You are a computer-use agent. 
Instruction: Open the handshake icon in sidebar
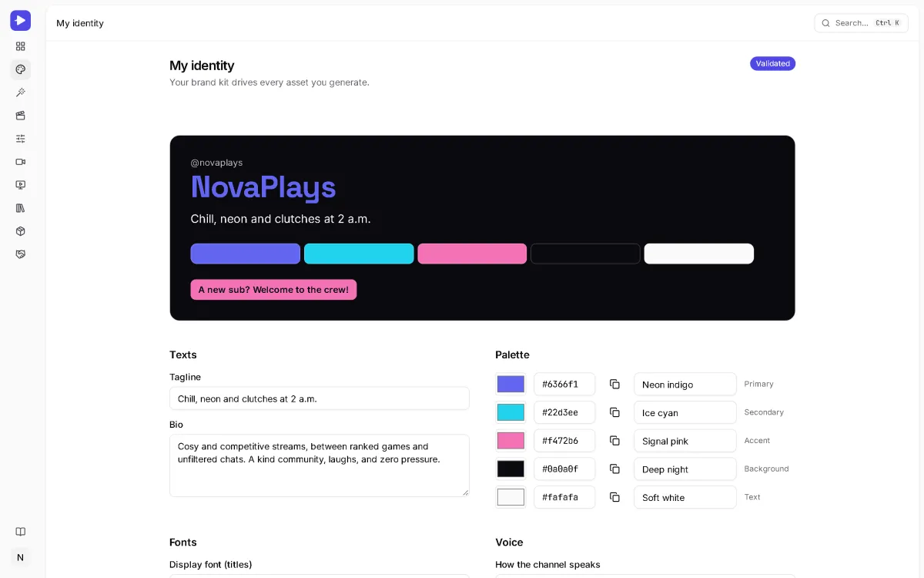tap(21, 254)
